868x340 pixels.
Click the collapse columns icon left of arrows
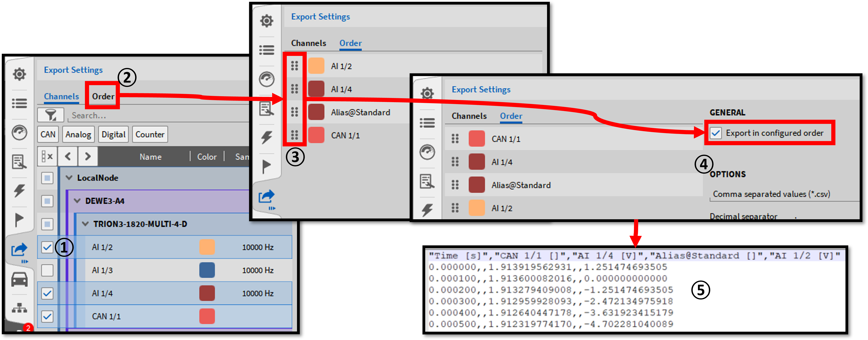pyautogui.click(x=47, y=156)
